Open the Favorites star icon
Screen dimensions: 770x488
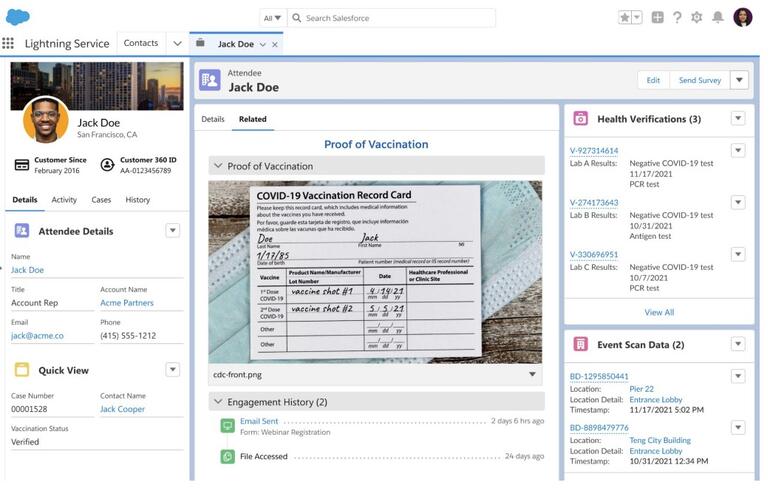point(625,18)
